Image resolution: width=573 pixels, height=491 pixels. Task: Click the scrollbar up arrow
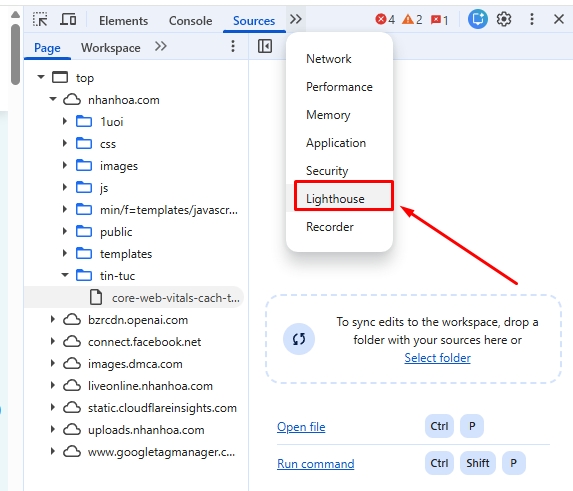click(15, 15)
